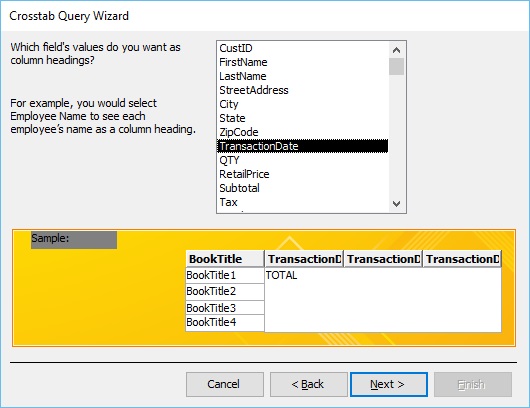Click the scroll up arrow in field list

(x=396, y=50)
